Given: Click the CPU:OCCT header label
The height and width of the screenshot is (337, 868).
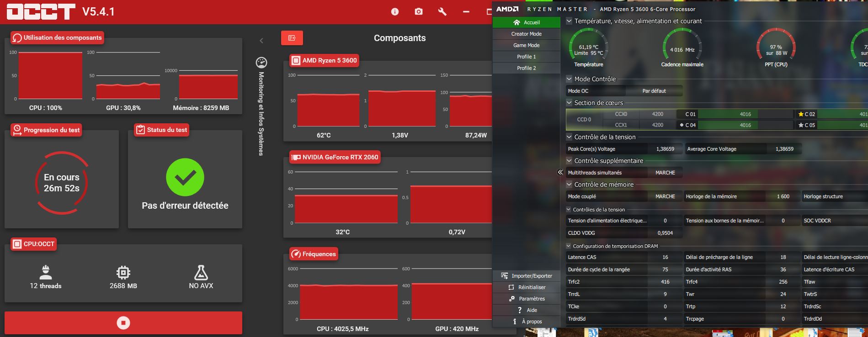Looking at the screenshot, I should point(34,244).
